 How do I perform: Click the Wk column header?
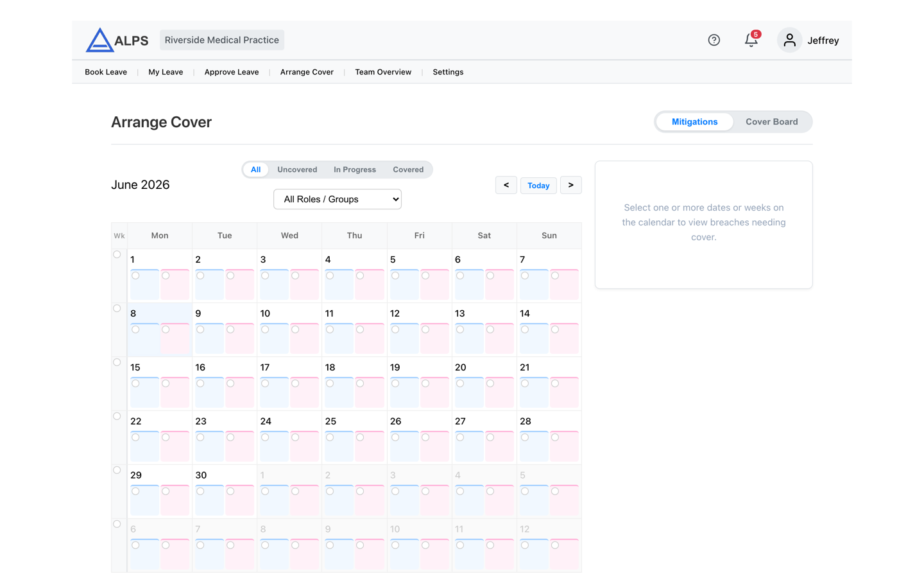pyautogui.click(x=119, y=236)
